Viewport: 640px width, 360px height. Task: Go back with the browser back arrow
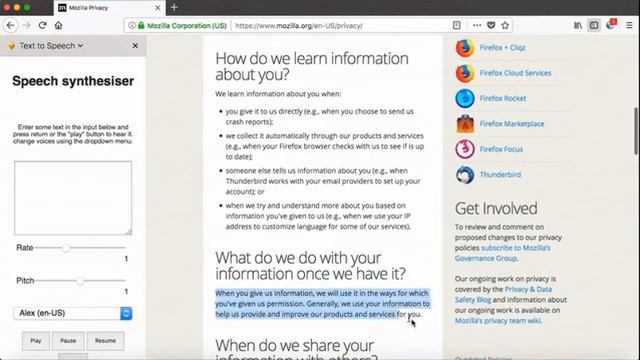(x=11, y=25)
